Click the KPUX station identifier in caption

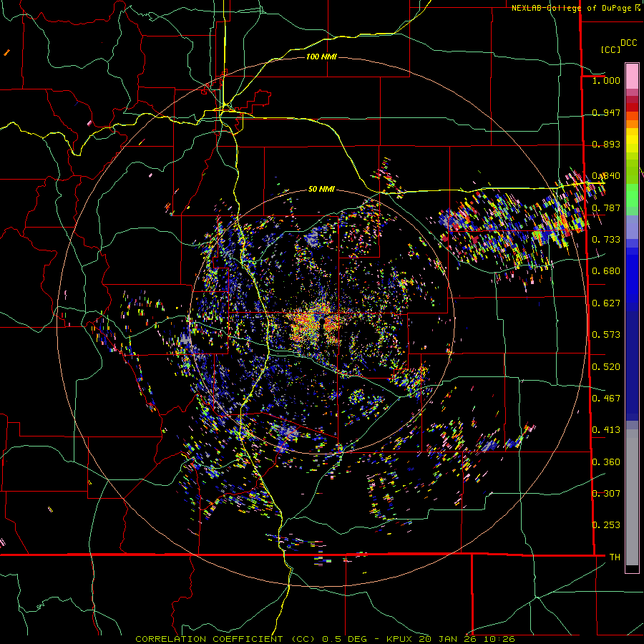pyautogui.click(x=401, y=639)
